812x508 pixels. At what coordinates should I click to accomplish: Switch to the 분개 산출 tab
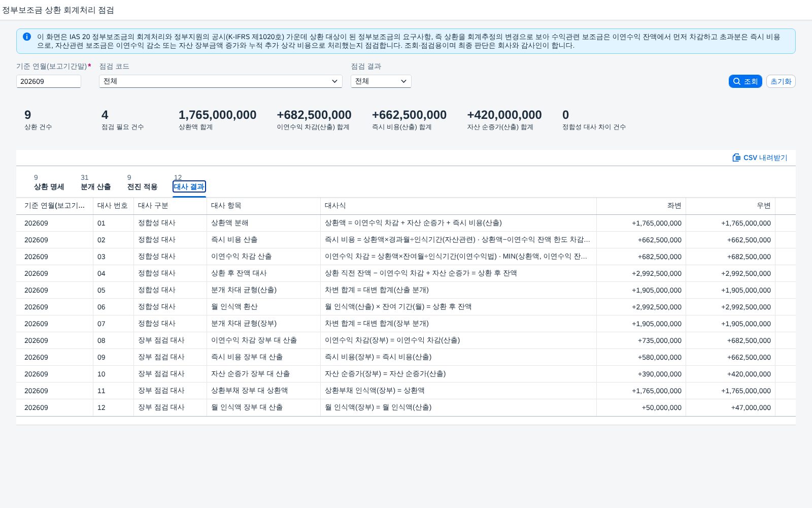click(x=95, y=186)
